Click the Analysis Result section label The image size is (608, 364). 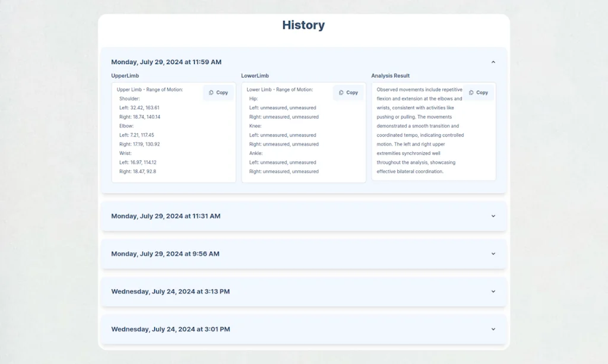[x=390, y=76]
